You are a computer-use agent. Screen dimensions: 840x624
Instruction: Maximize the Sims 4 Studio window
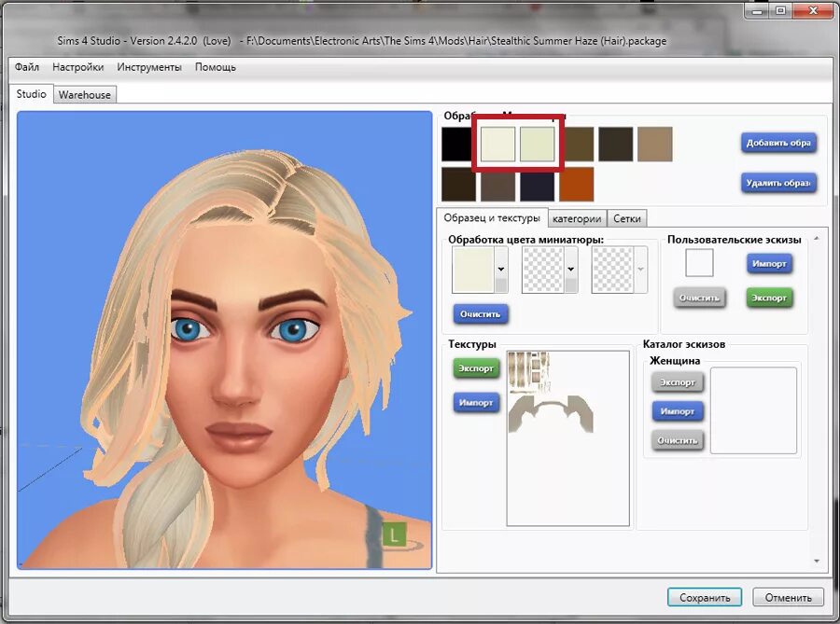coord(781,10)
